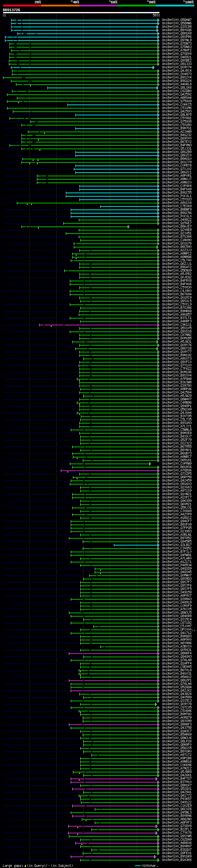197x868 pixels.
Task: Select UniRef100_B9H7G1 label
Action: (177, 128)
